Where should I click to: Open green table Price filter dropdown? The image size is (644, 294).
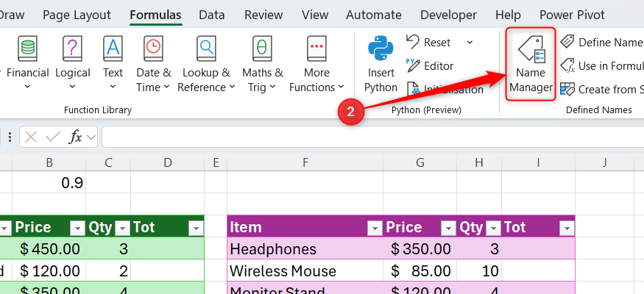coord(77,228)
